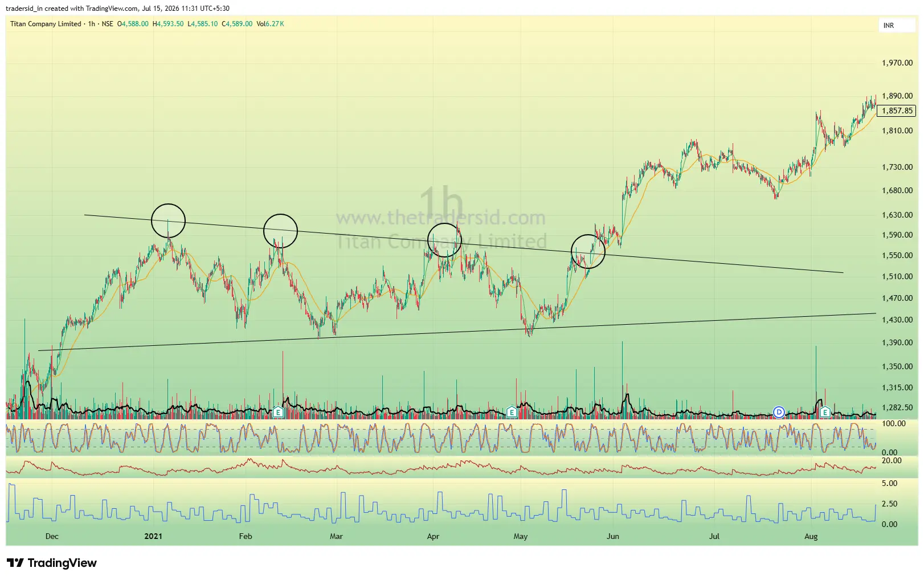Click the 1,390.00 price axis label

click(897, 342)
